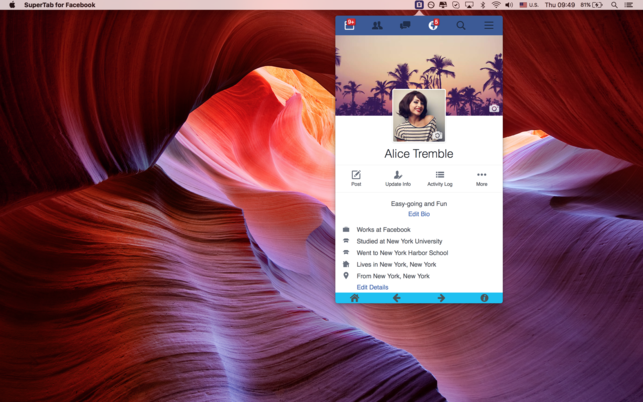Click the Edit Bio link
Screen dimensions: 643x402
pos(419,214)
